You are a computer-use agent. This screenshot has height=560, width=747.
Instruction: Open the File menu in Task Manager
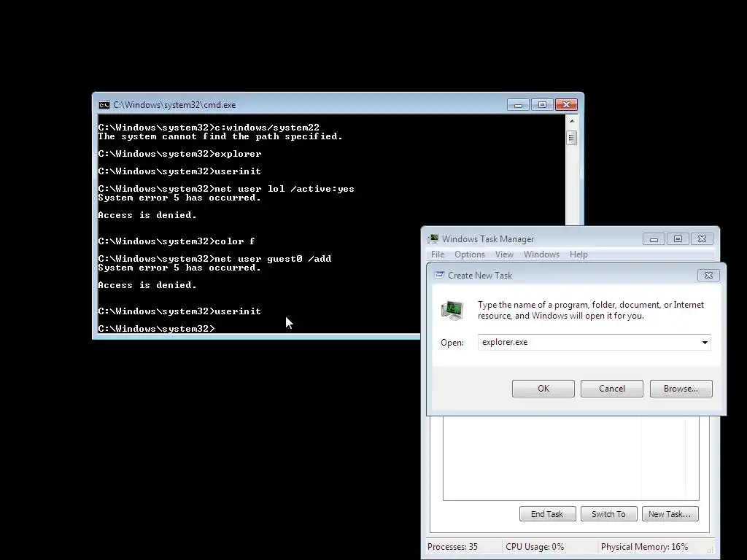click(x=438, y=254)
